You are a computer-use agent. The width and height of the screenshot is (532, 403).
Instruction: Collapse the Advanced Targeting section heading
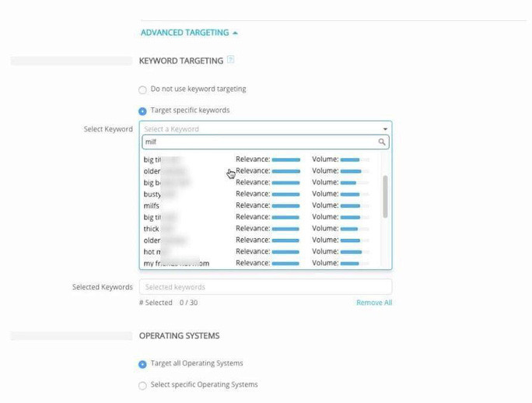[184, 33]
